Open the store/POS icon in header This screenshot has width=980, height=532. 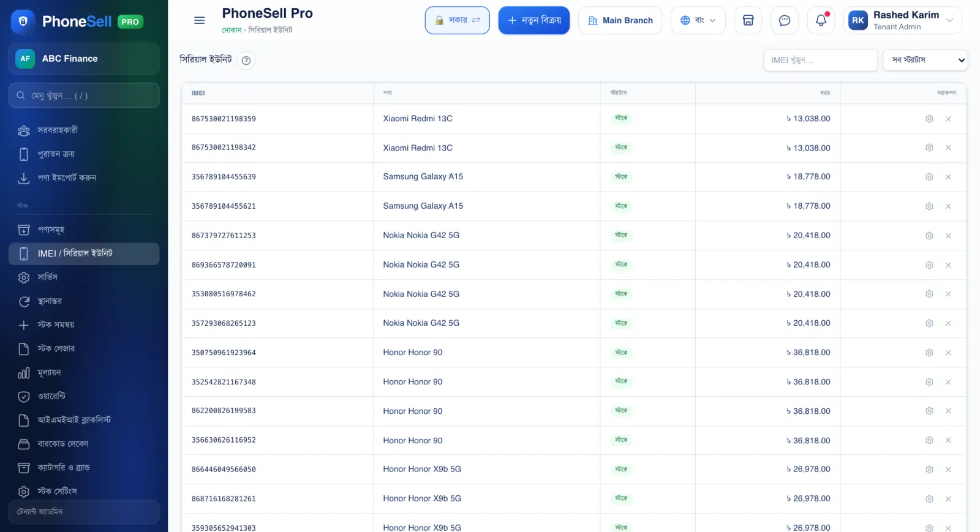748,20
